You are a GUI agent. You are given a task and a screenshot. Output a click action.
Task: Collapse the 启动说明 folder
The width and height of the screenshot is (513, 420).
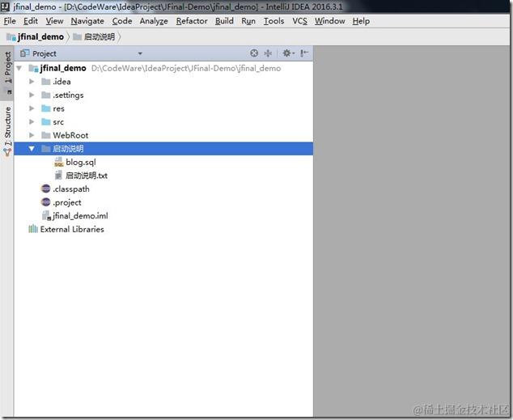[32, 149]
